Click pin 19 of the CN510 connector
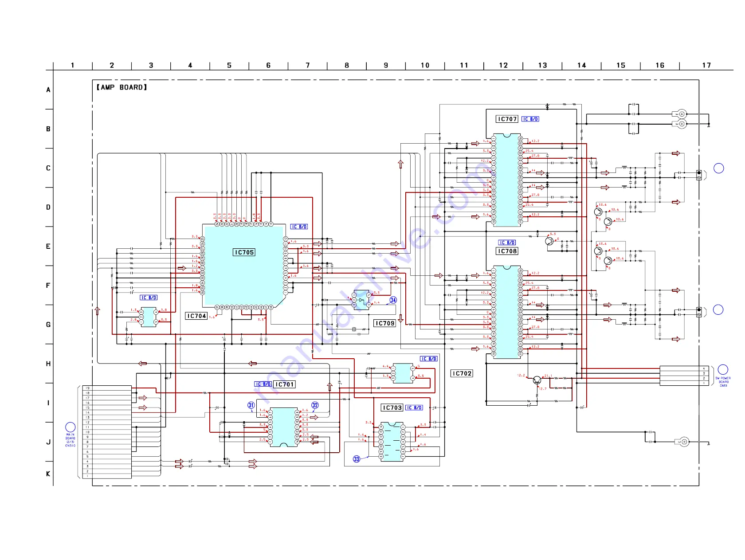This screenshot has height=560, width=745. [x=107, y=388]
